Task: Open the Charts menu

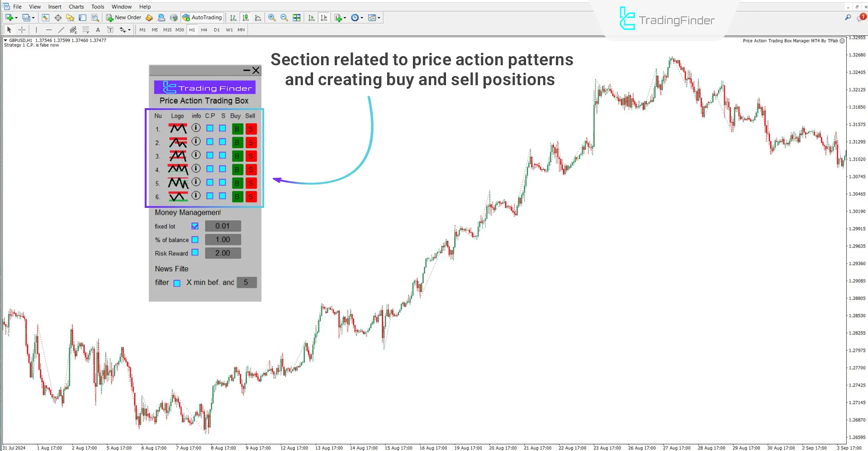Action: coord(76,6)
